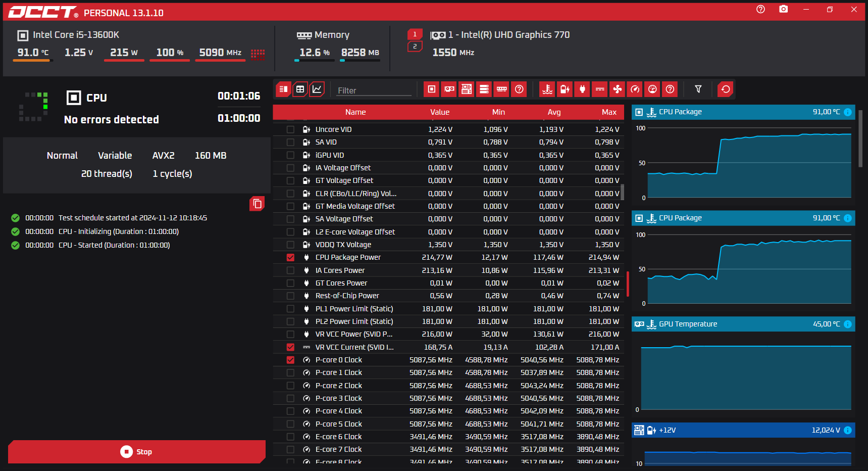Show current sensors only
The width and height of the screenshot is (868, 471).
pos(600,89)
